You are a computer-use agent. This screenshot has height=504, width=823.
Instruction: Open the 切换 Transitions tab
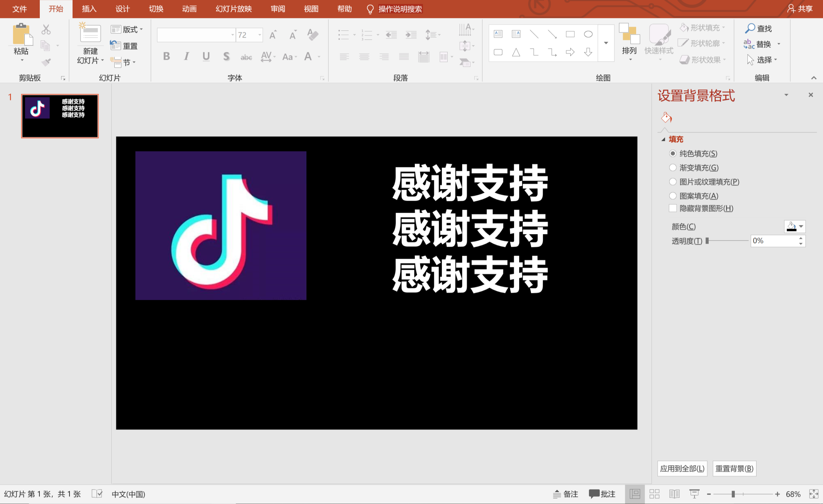(x=156, y=9)
